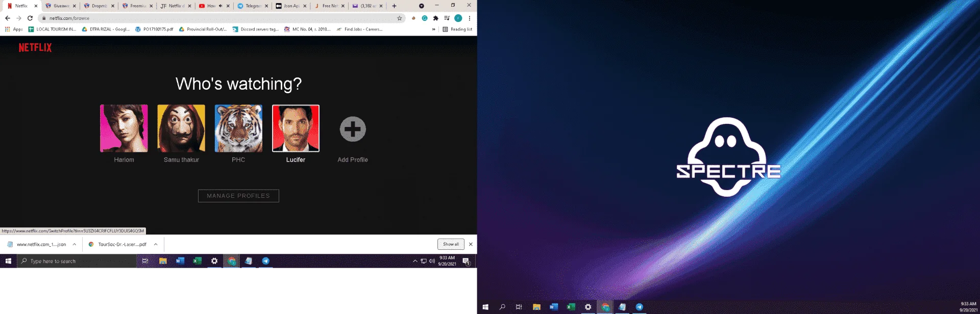980x314 pixels.
Task: Open Discord servers tag... bookmark
Action: [x=256, y=29]
